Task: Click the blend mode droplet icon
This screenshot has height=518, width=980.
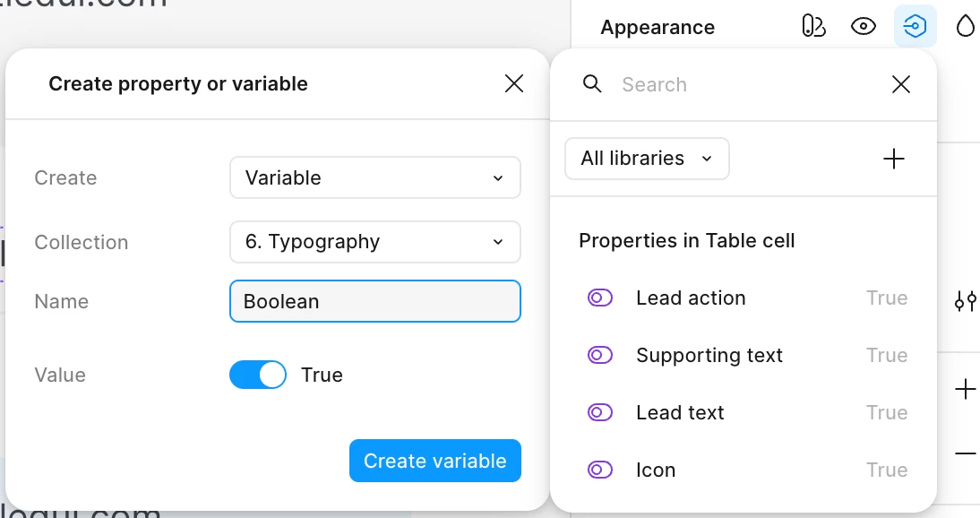Action: (965, 27)
